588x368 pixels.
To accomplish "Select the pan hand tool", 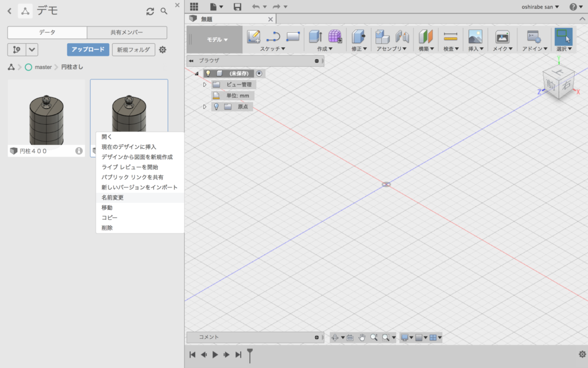I will pyautogui.click(x=362, y=338).
